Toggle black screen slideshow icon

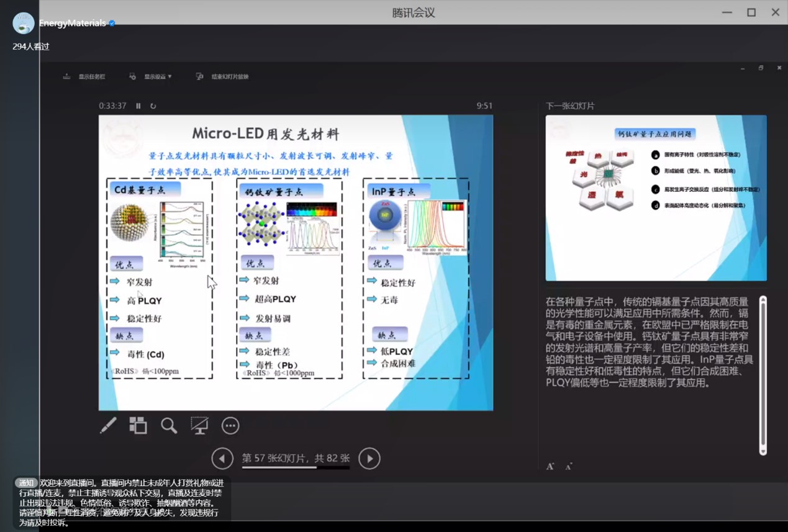(199, 425)
